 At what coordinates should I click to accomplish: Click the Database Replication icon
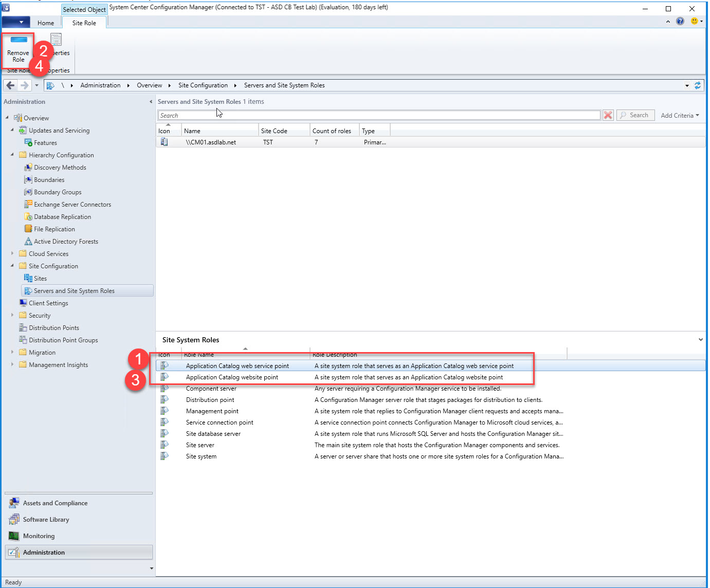(28, 216)
